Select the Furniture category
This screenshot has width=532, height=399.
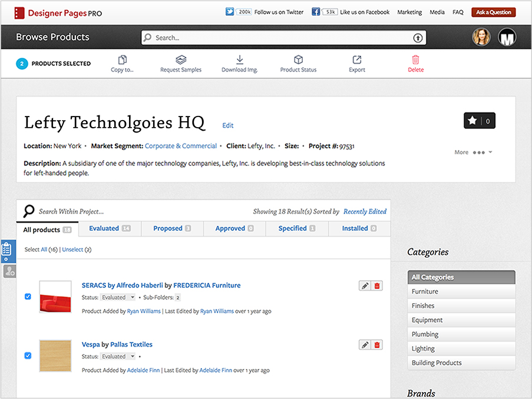(x=461, y=291)
